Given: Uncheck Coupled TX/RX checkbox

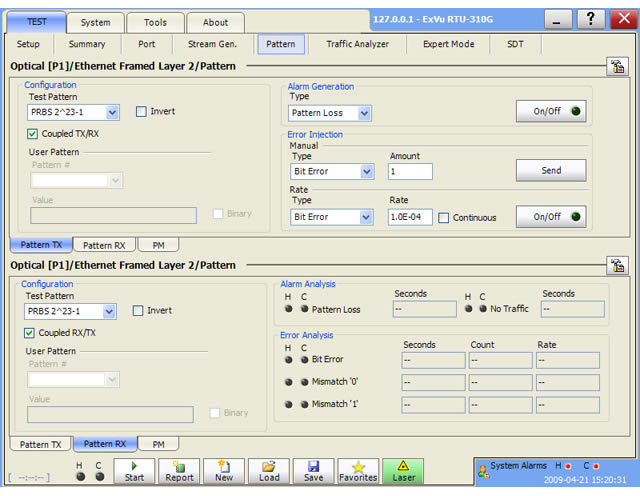Looking at the screenshot, I should coord(33,134).
